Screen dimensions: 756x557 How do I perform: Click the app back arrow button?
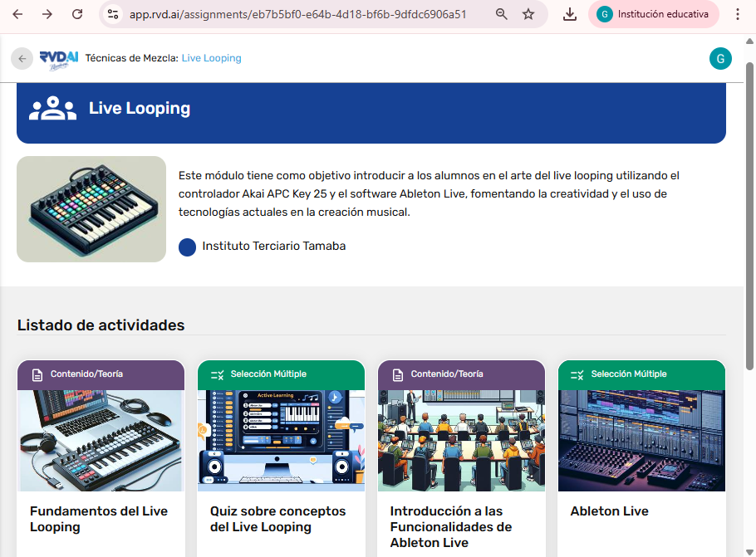(x=22, y=58)
